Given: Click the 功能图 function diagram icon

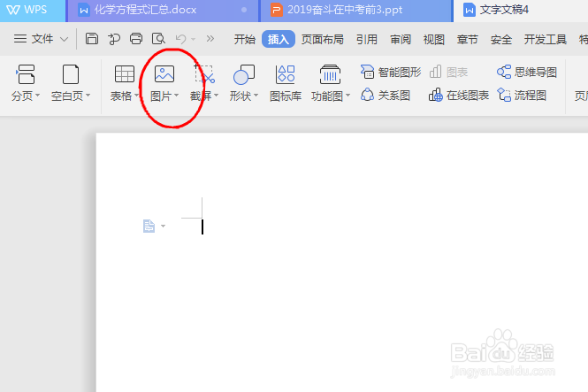Looking at the screenshot, I should point(330,74).
